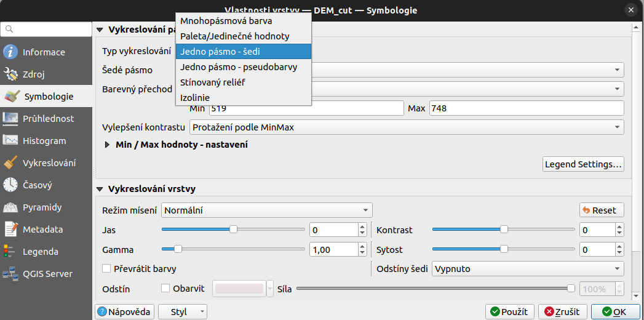The width and height of the screenshot is (644, 320).
Task: Open the QGIS Server section
Action: 46,274
